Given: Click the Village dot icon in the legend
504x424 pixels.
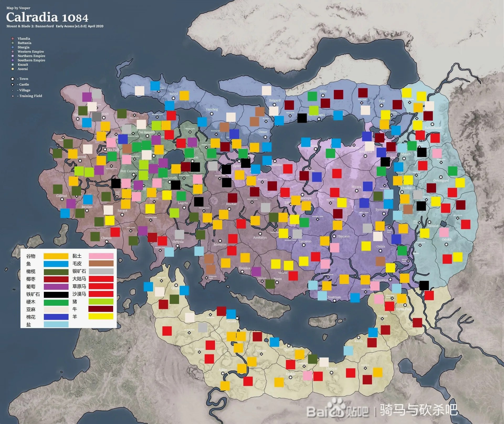Looking at the screenshot, I should click(12, 90).
